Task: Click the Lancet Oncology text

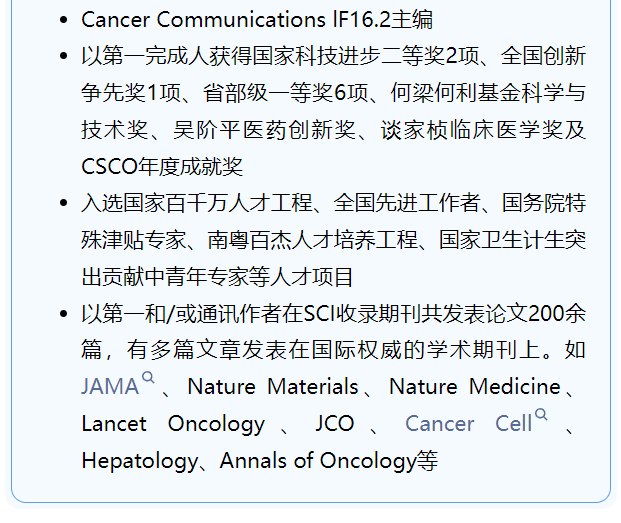Action: click(x=172, y=424)
